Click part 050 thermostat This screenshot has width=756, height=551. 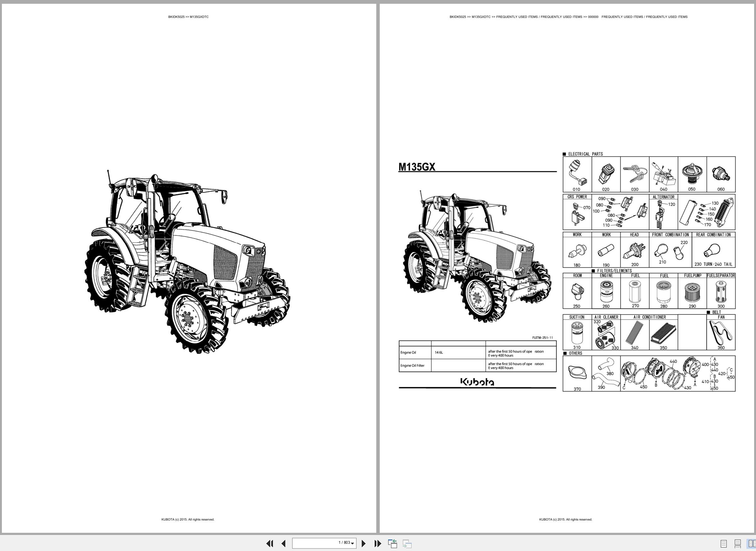pos(692,174)
